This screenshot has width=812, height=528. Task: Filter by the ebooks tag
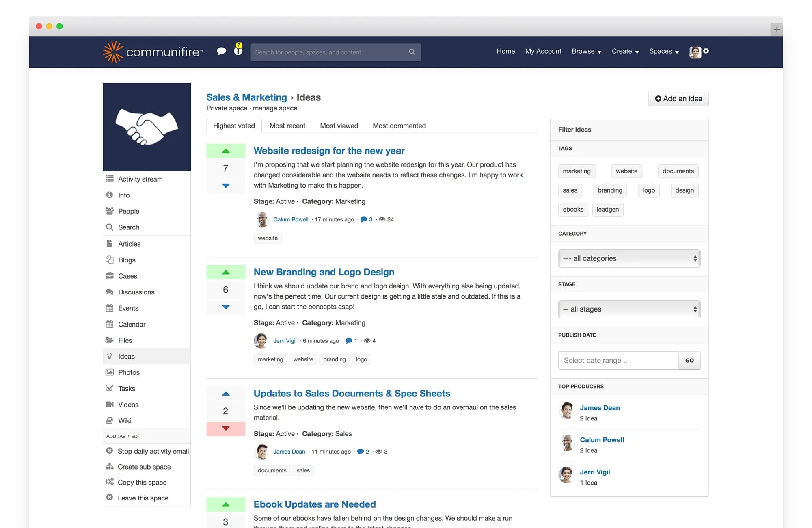pos(573,210)
